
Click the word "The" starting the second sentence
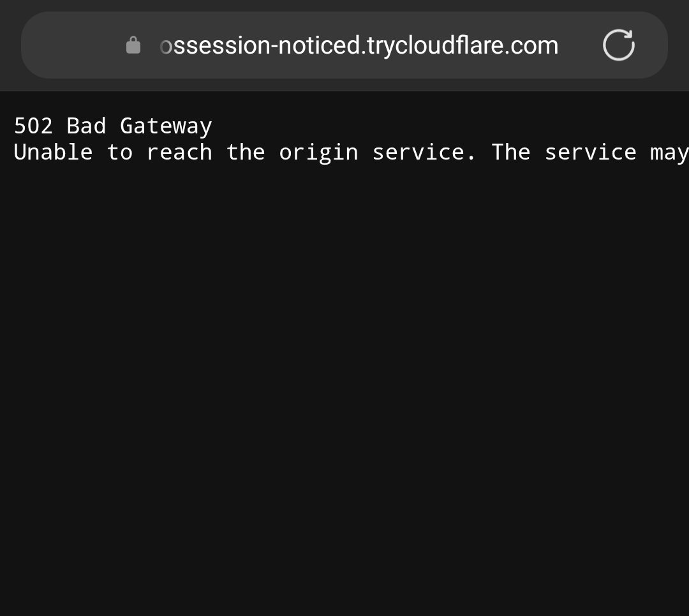(x=510, y=153)
